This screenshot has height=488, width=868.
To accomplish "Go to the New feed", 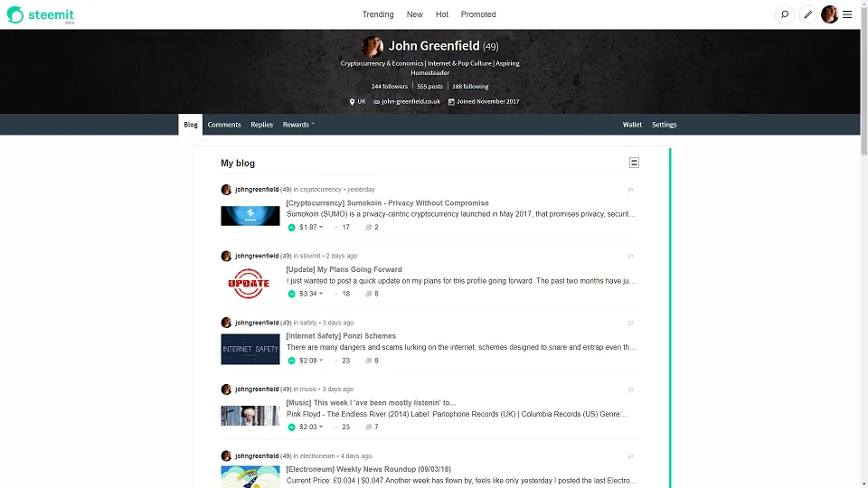I will pos(415,14).
